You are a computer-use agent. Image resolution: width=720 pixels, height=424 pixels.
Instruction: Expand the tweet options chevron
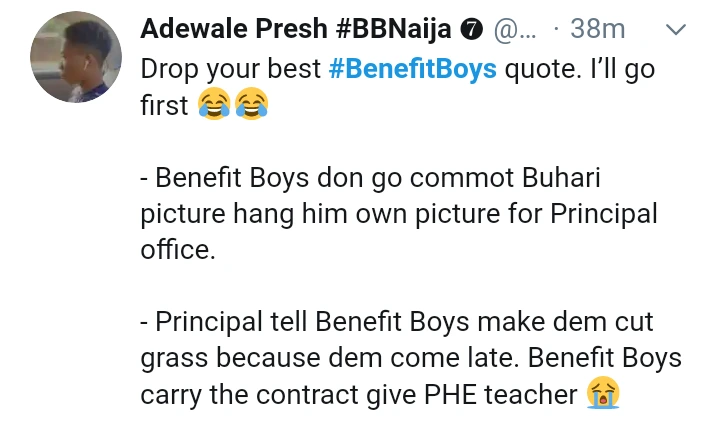tap(676, 30)
